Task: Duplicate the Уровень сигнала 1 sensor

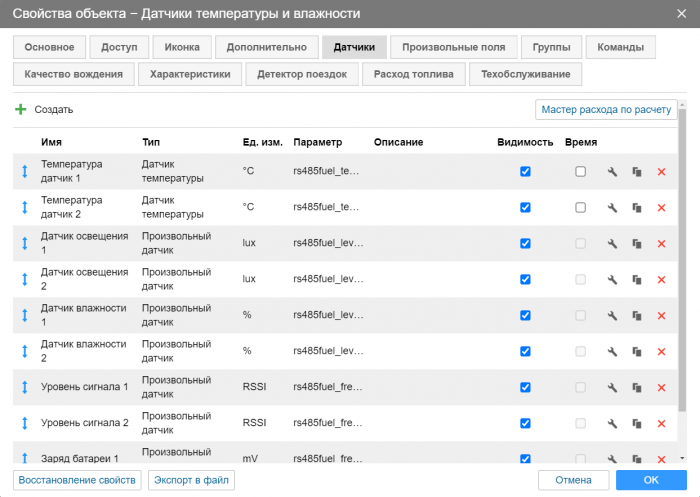Action: [x=636, y=388]
